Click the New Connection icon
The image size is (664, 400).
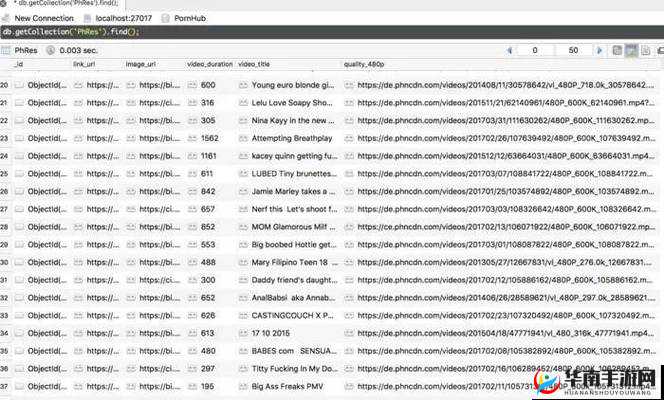click(7, 18)
